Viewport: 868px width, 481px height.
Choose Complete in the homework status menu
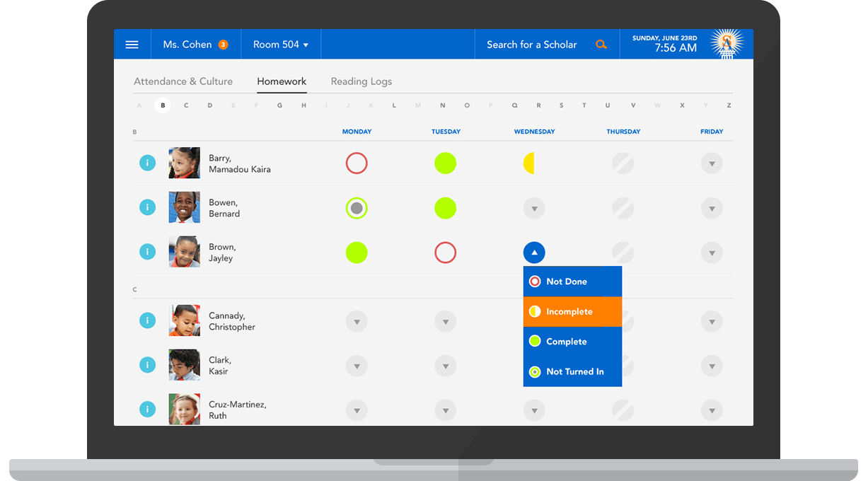[572, 342]
